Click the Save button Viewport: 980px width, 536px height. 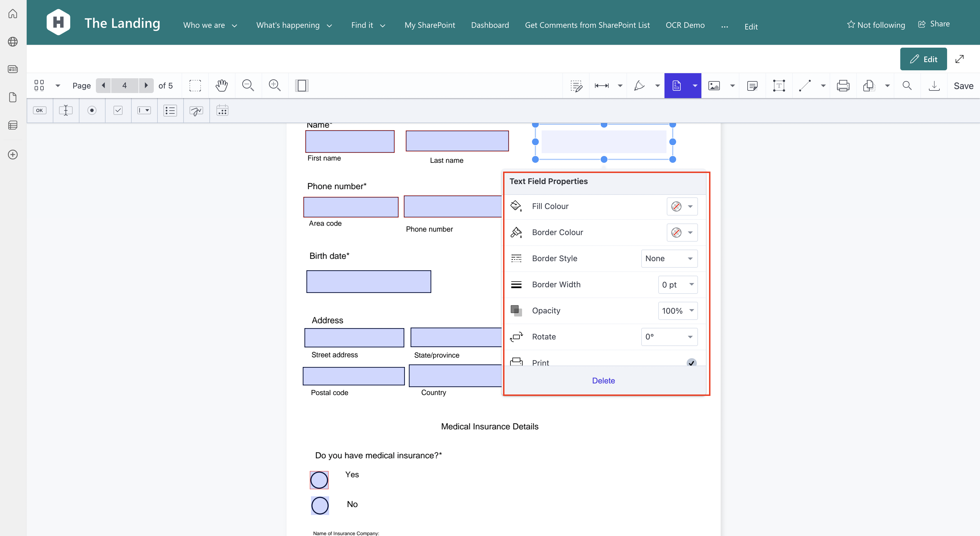tap(963, 86)
